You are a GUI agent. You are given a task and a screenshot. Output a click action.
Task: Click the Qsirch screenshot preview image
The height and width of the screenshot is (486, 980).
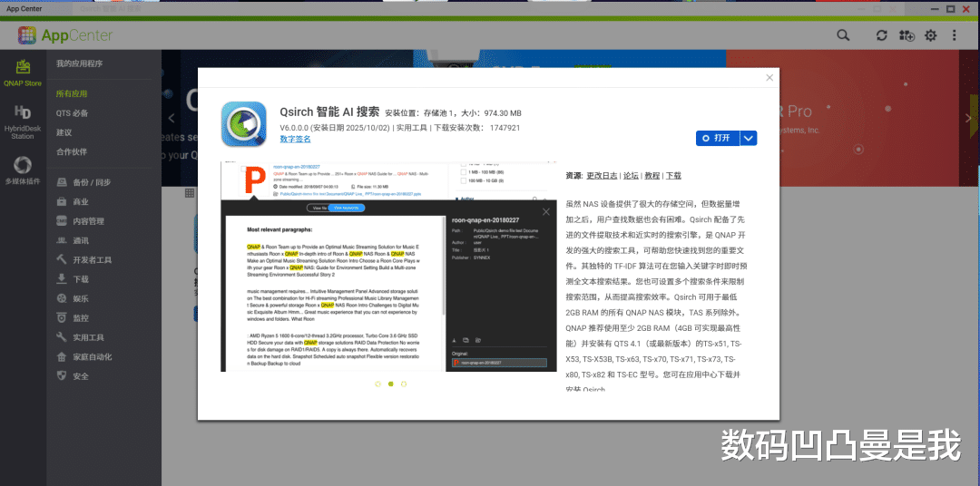coord(388,267)
